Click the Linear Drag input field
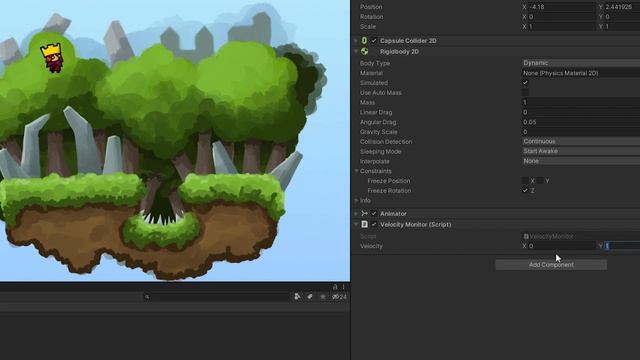This screenshot has width=640, height=360. pos(581,112)
